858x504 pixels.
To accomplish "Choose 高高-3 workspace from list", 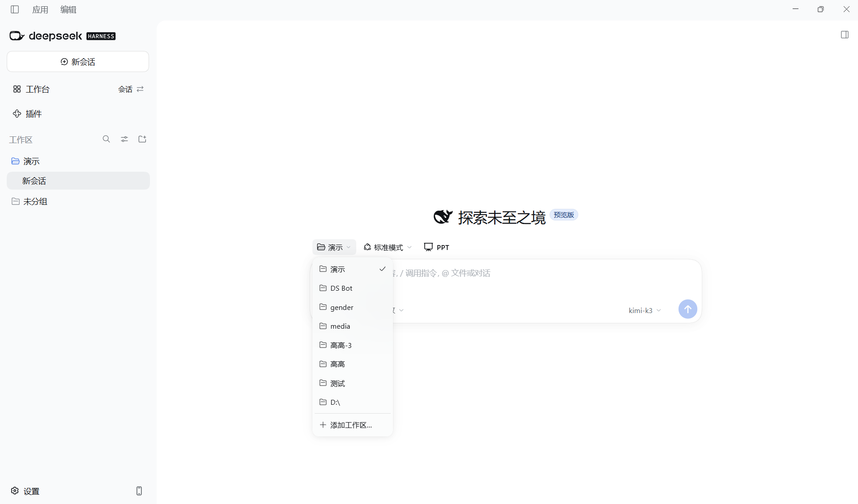I will pos(353,345).
